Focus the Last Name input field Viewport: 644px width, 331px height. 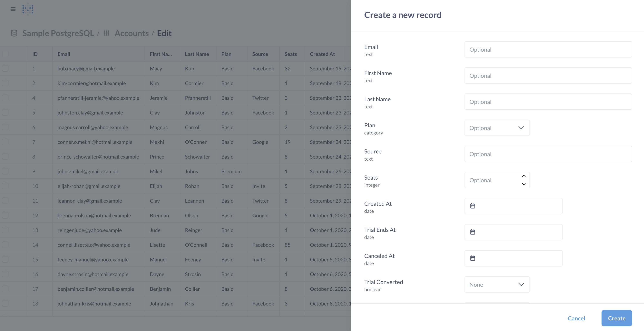tap(548, 102)
